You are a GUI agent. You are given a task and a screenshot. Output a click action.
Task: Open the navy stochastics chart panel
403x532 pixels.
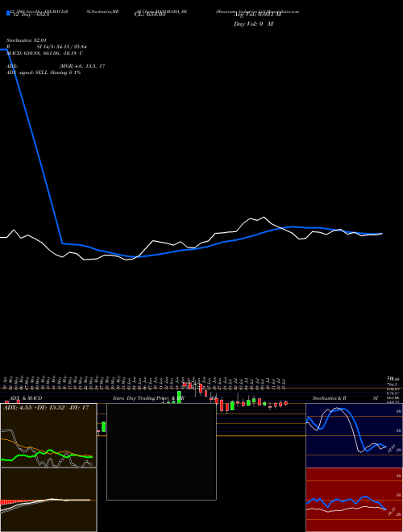tap(354, 435)
